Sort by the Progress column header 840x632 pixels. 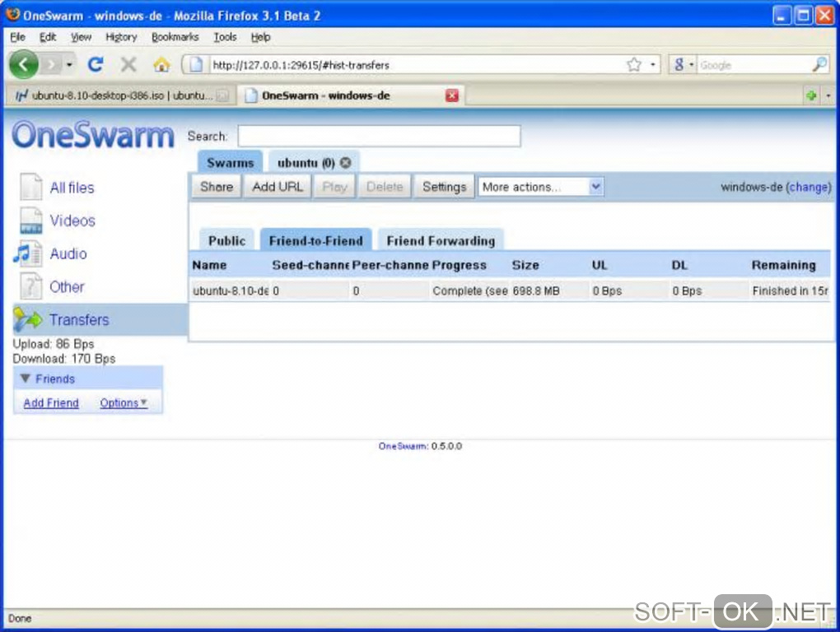459,265
